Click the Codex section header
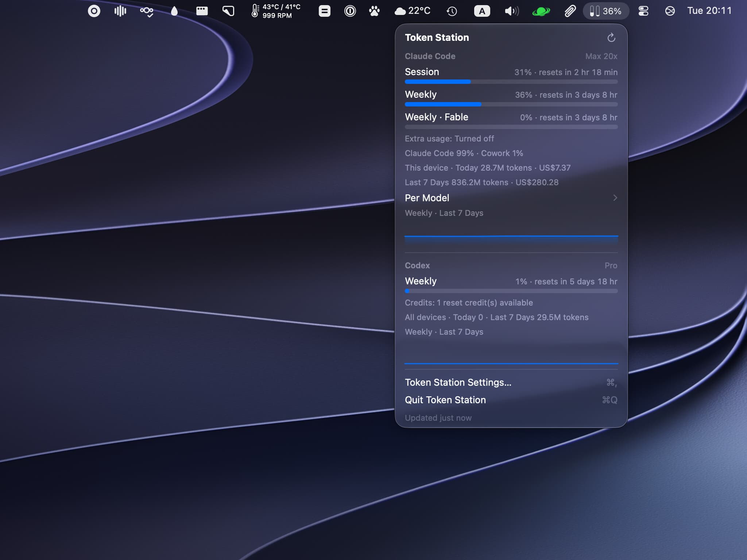The image size is (747, 560). click(x=417, y=266)
